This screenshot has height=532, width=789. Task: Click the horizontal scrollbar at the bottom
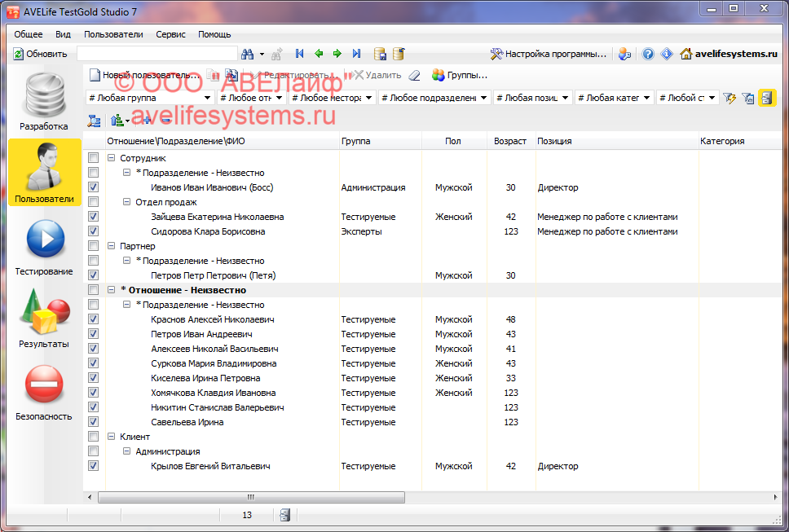[x=326, y=496]
